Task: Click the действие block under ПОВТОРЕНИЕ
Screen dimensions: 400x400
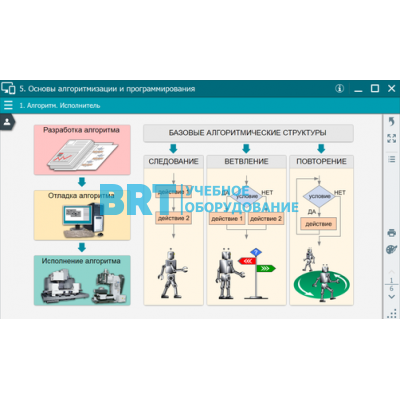Action: click(318, 224)
